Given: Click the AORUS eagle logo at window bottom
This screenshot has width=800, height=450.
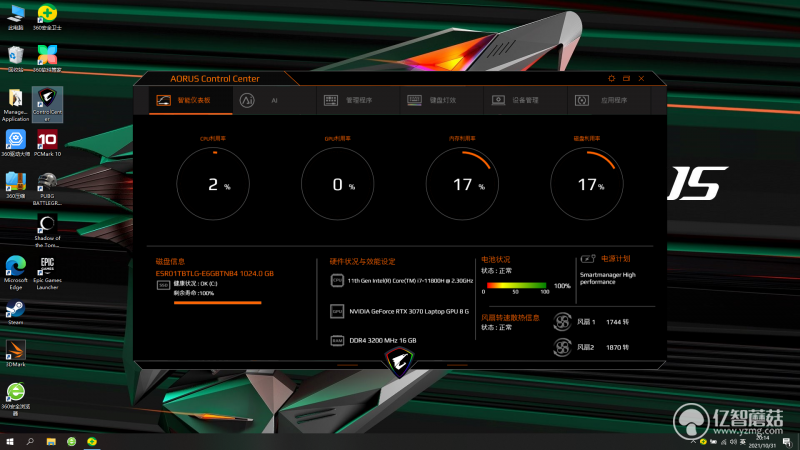Looking at the screenshot, I should [399, 361].
